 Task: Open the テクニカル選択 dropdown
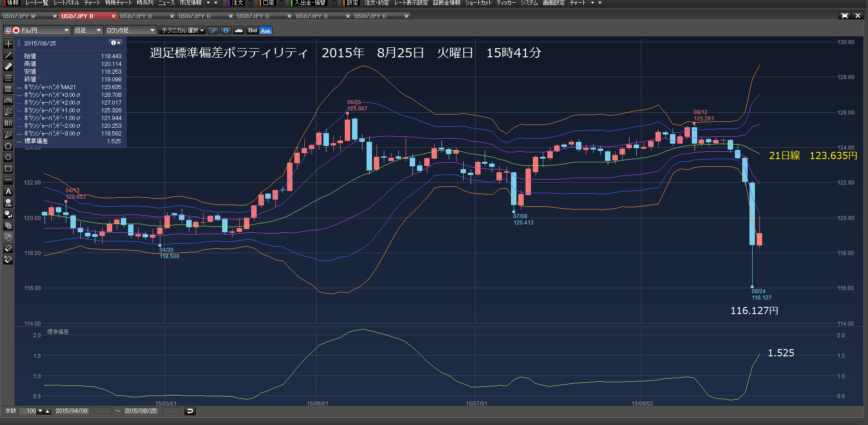pos(183,30)
